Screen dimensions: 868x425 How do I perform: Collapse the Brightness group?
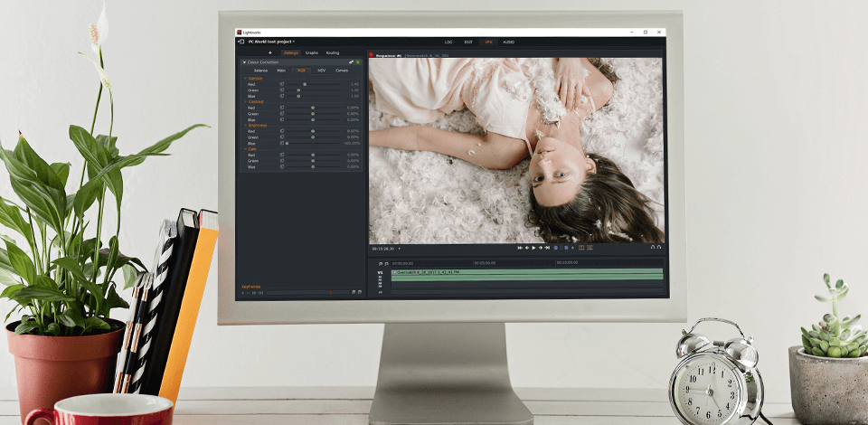(x=245, y=126)
